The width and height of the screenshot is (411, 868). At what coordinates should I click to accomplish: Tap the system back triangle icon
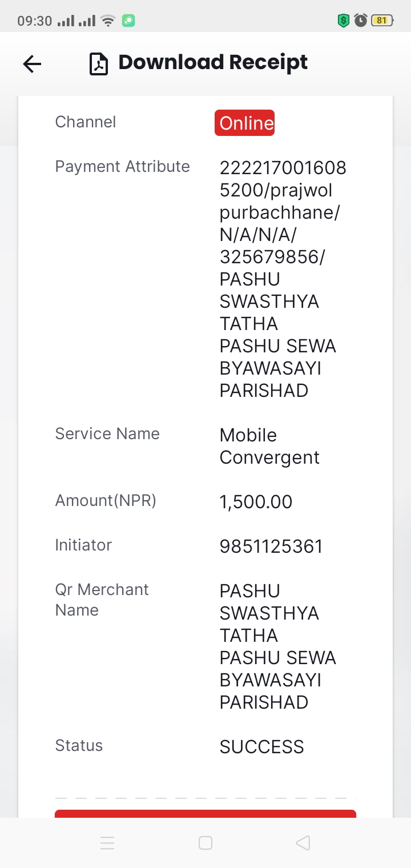pyautogui.click(x=303, y=843)
